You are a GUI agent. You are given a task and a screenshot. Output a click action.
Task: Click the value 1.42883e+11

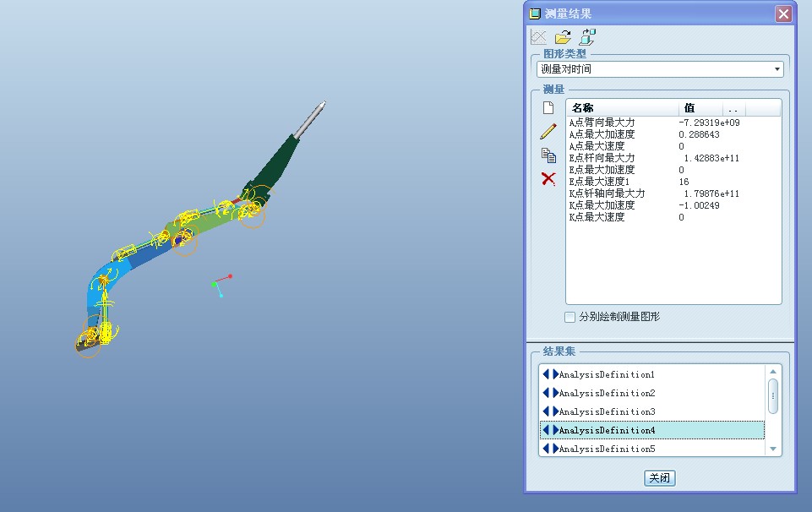711,158
